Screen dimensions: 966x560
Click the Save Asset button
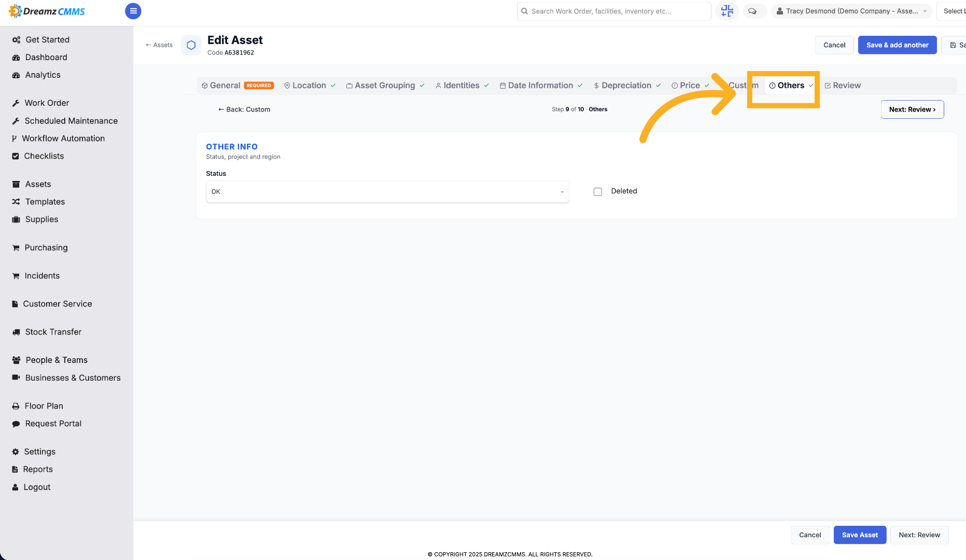[x=860, y=535]
